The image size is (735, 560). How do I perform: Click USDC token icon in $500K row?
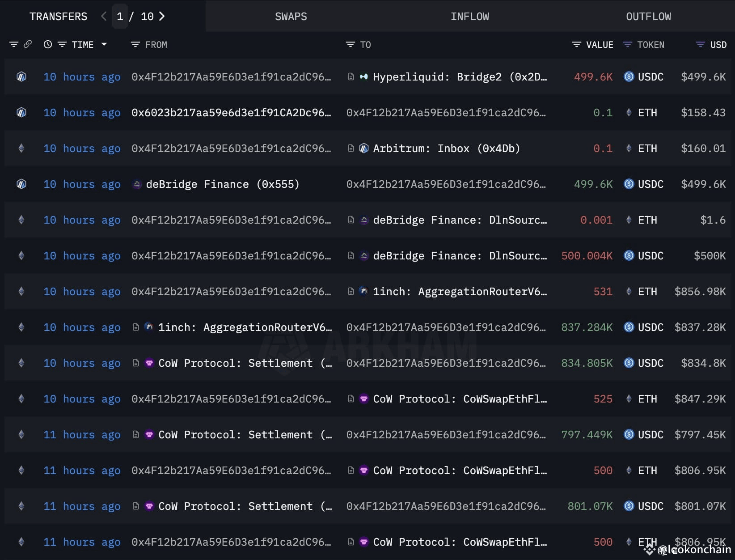[629, 255]
